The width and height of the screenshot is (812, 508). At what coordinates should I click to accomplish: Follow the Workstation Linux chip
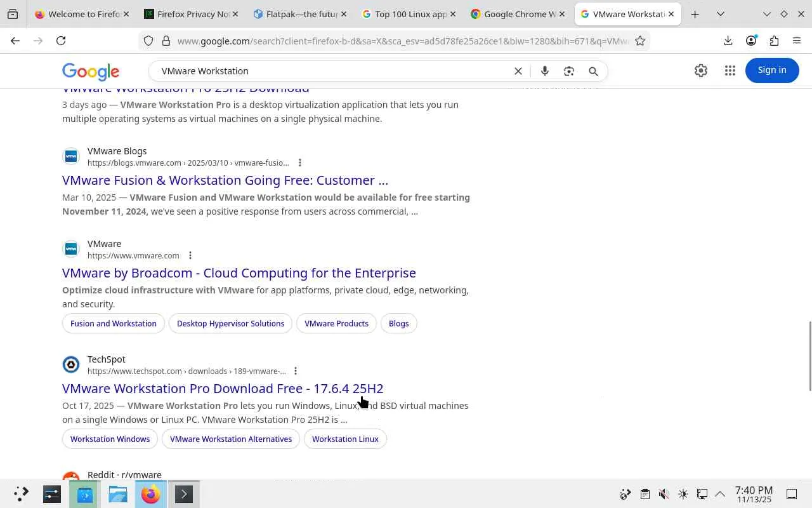click(x=345, y=439)
